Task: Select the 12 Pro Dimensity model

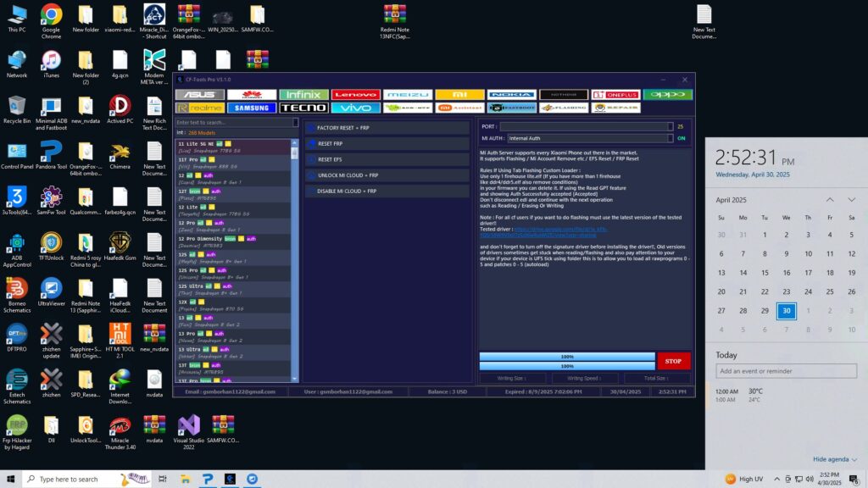Action: pos(233,241)
